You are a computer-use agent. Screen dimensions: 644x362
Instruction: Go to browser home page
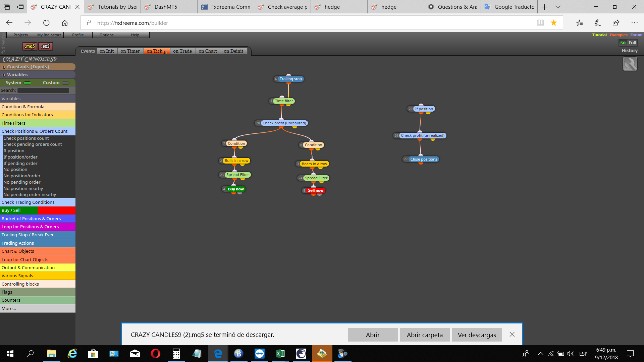[x=65, y=23]
